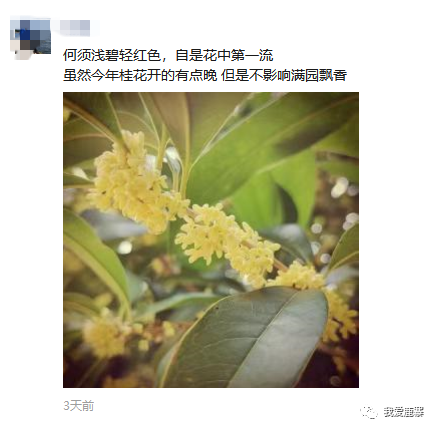Click the watermark account name beside WeChat logo

pos(404,412)
